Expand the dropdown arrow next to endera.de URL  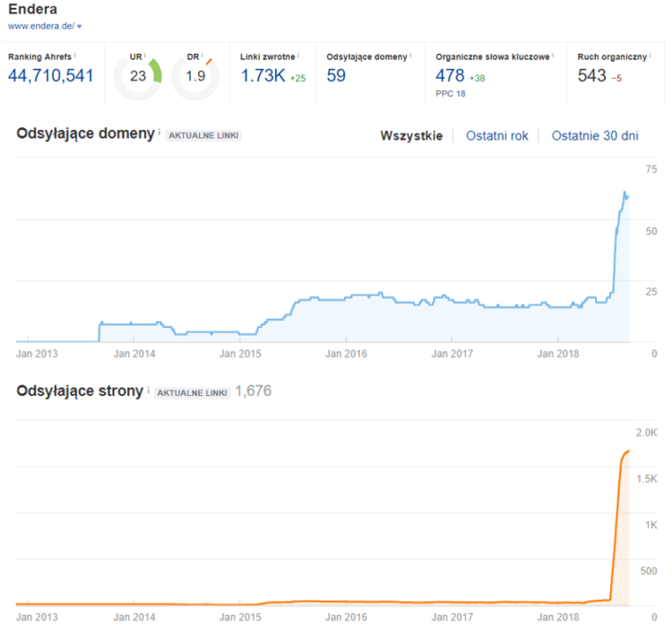pos(79,27)
